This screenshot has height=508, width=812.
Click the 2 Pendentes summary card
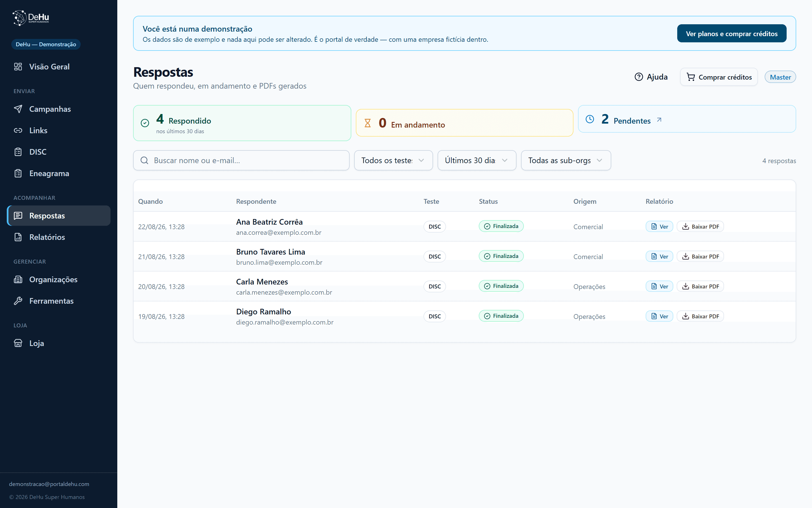point(687,119)
